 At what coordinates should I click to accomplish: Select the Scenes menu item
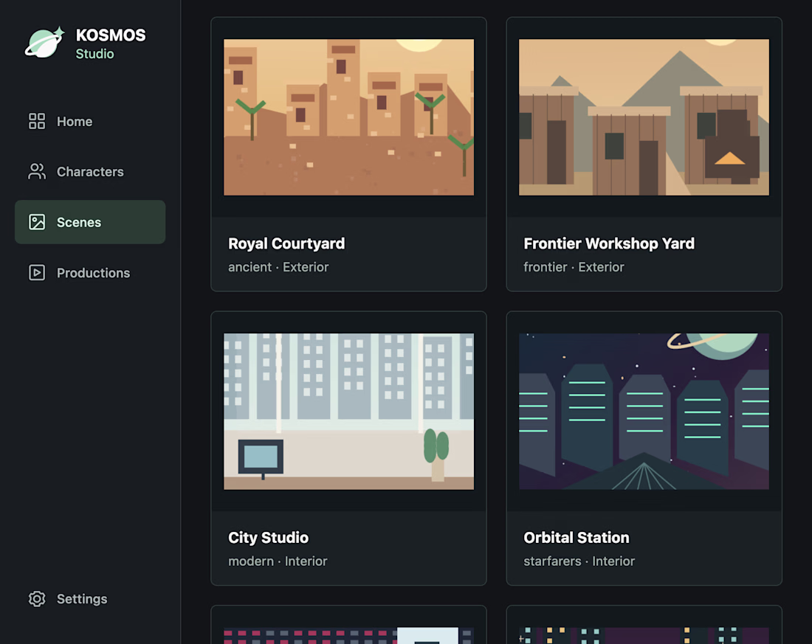tap(90, 222)
